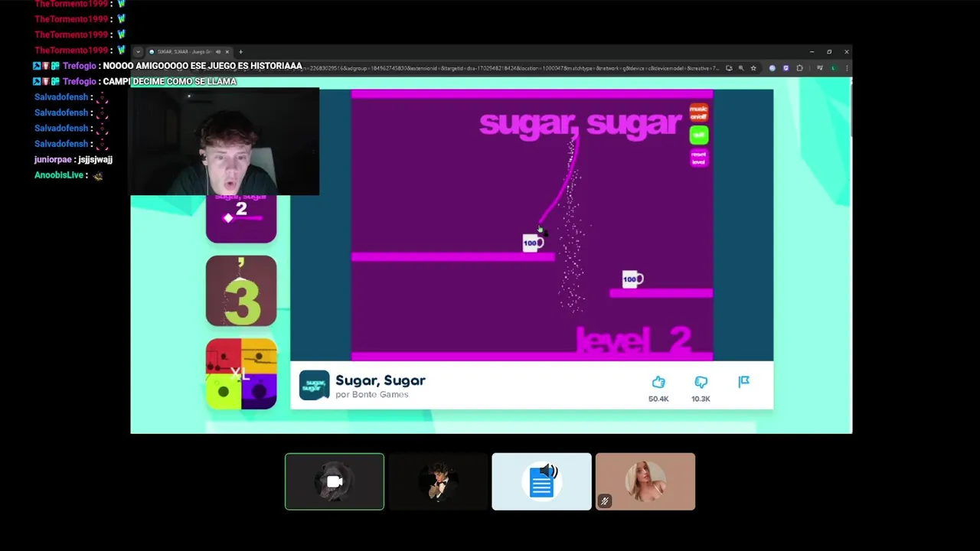Open the Sugar, Sugar logo icon
Viewport: 980px width, 551px height.
pos(314,385)
